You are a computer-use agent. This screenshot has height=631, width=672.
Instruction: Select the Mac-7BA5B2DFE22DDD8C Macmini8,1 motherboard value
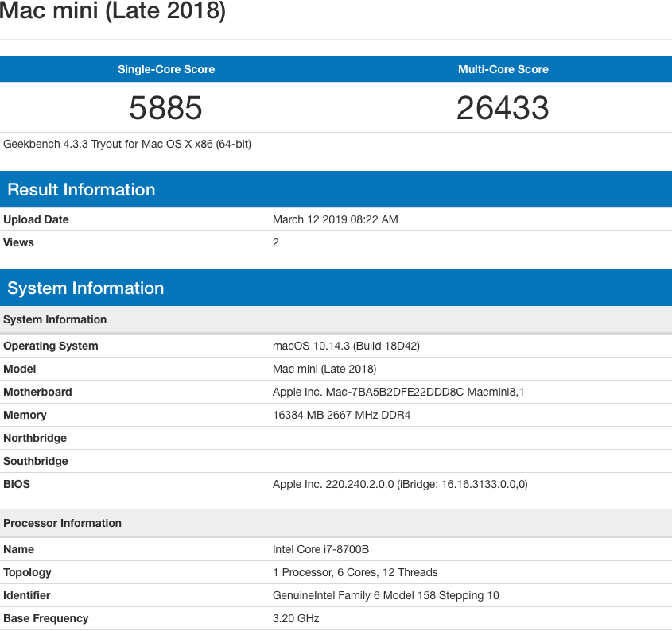pyautogui.click(x=398, y=393)
